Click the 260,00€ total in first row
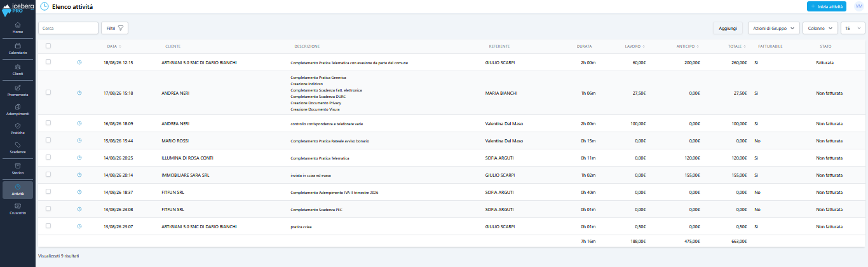 click(739, 62)
